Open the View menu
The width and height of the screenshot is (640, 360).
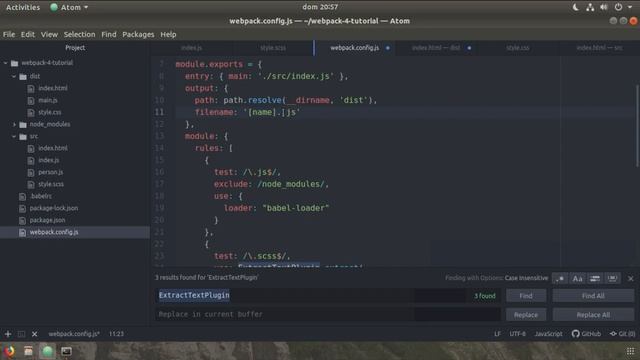point(49,34)
